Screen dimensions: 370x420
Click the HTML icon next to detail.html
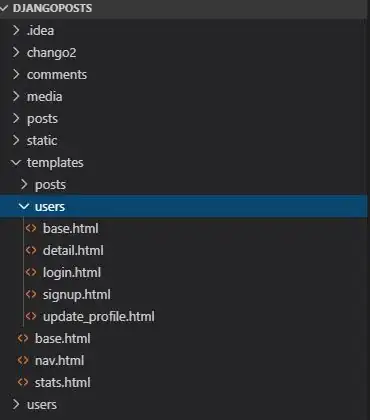point(31,250)
